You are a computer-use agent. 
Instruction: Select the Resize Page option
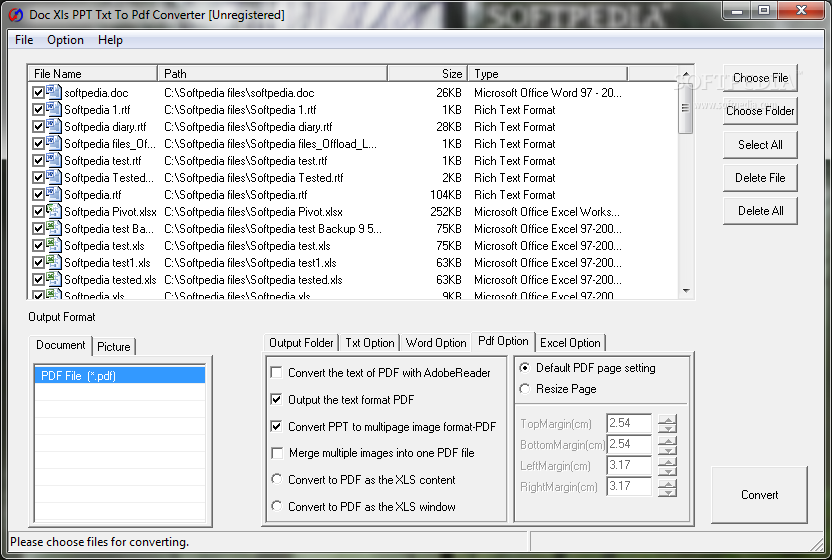[525, 389]
